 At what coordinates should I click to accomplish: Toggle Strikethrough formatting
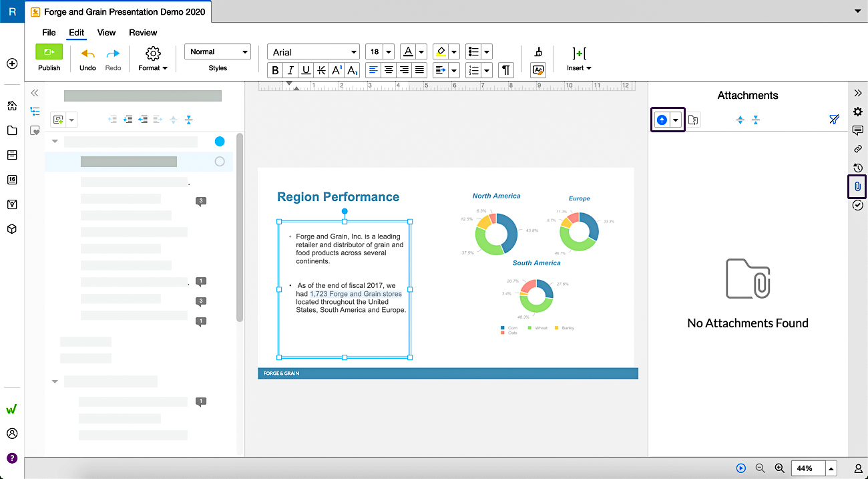321,70
